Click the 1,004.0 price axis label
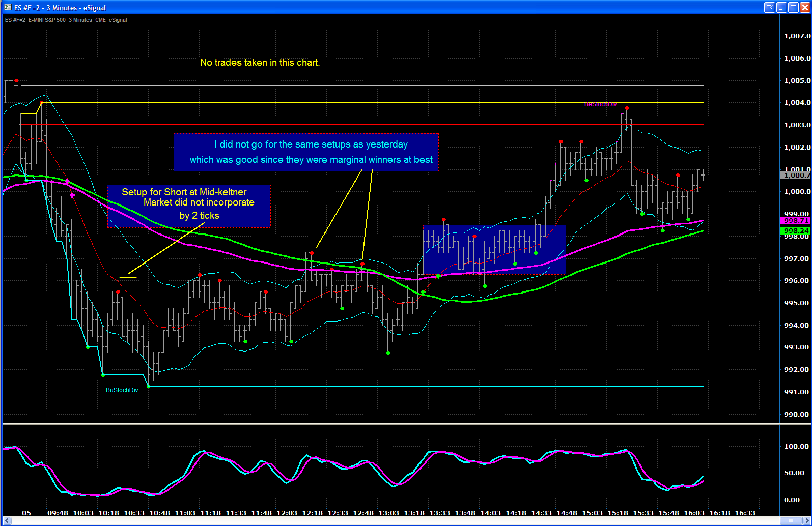The image size is (812, 526). 797,103
